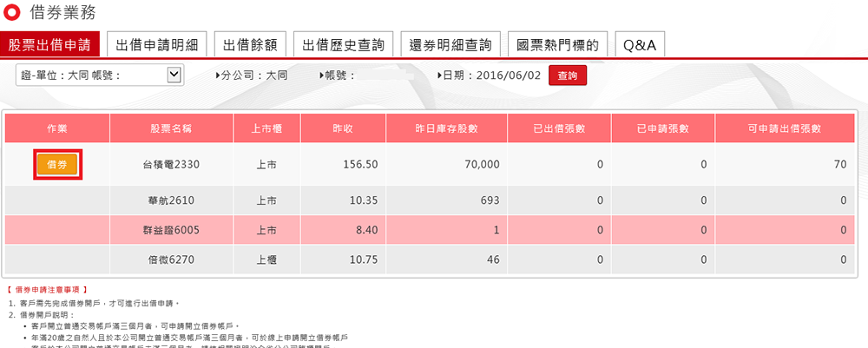Click the 昨收 column header
The width and height of the screenshot is (868, 348).
point(343,128)
